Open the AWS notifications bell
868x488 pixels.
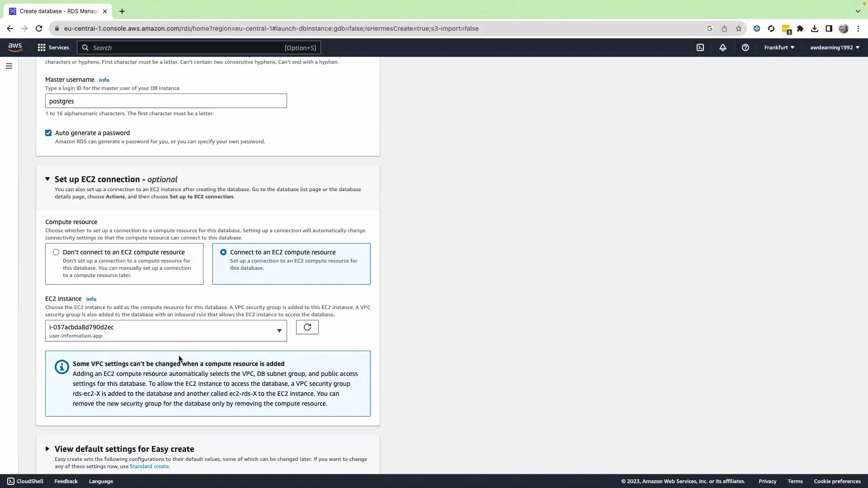722,47
